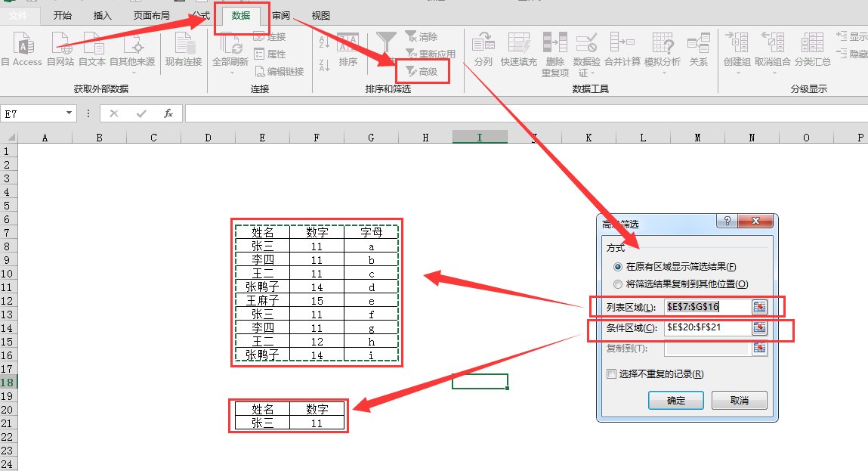The image size is (868, 471).
Task: Switch to the 开始 ribbon tab
Action: 61,14
